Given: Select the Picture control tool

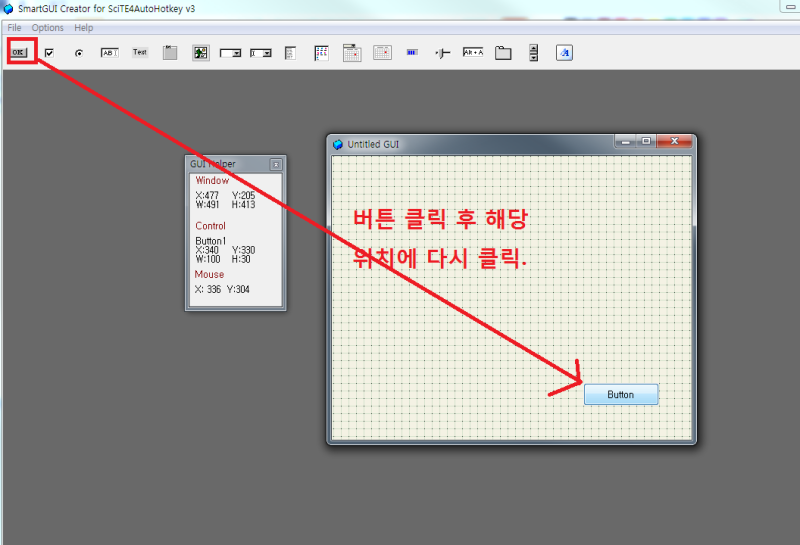Looking at the screenshot, I should (x=201, y=53).
